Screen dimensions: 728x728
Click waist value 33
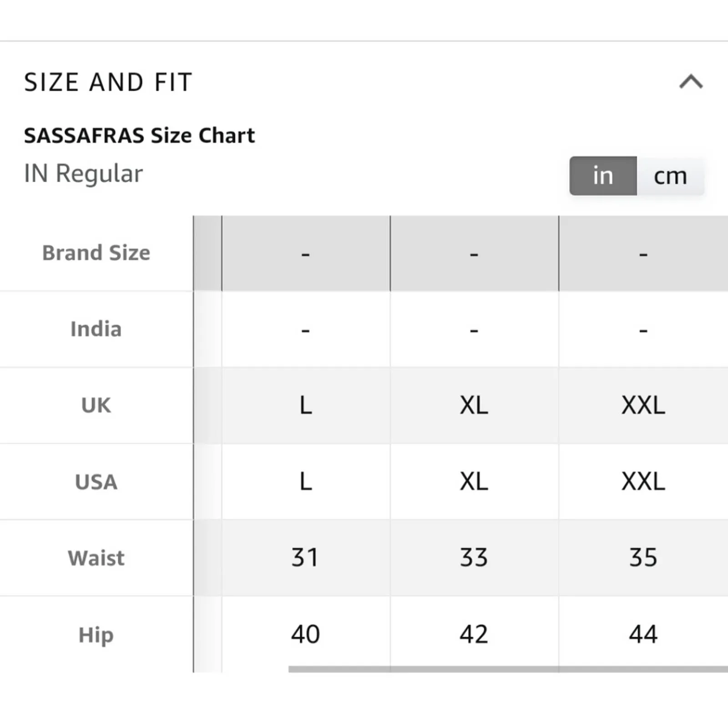point(474,558)
